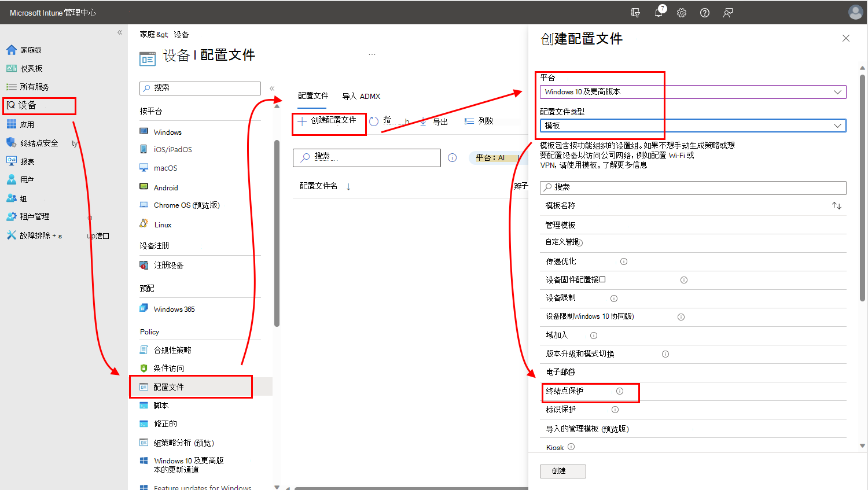Collapse the left navigation sidebar chevron

[x=120, y=32]
